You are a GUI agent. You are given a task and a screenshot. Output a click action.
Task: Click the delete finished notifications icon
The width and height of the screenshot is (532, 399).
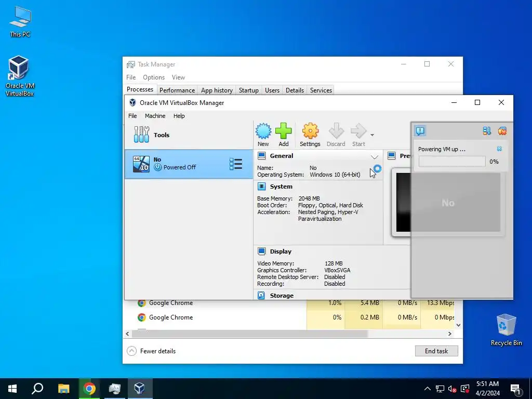(502, 131)
